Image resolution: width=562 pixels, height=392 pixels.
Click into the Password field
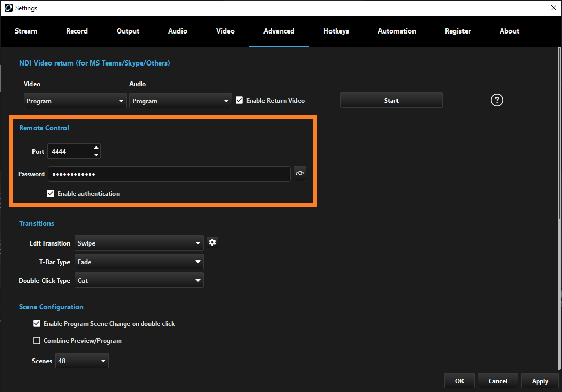(x=169, y=174)
